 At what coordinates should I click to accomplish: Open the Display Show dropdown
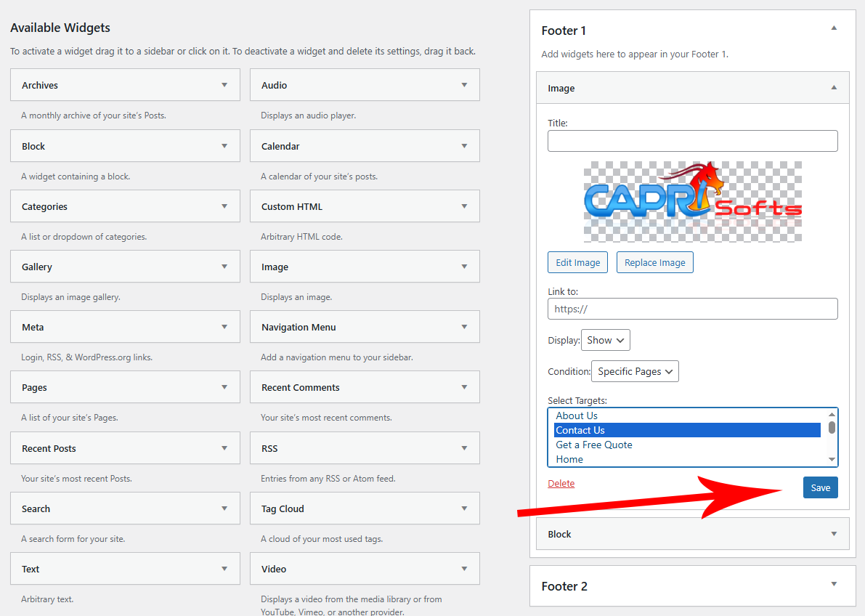tap(605, 340)
